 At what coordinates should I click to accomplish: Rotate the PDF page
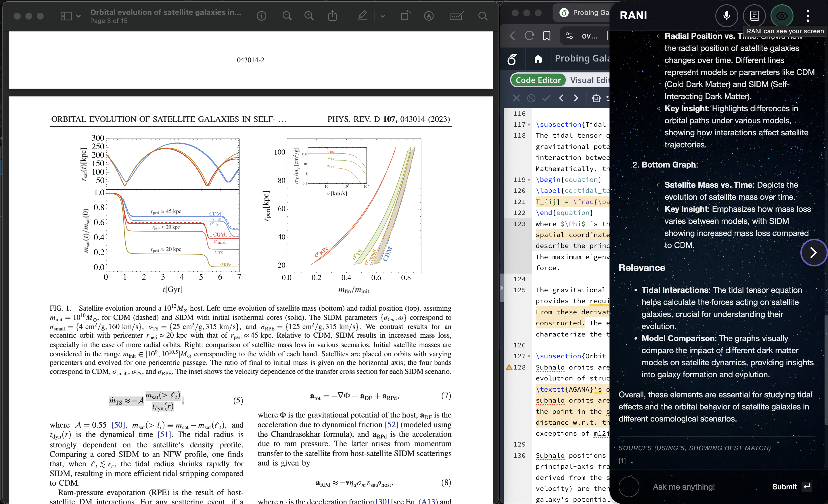405,16
